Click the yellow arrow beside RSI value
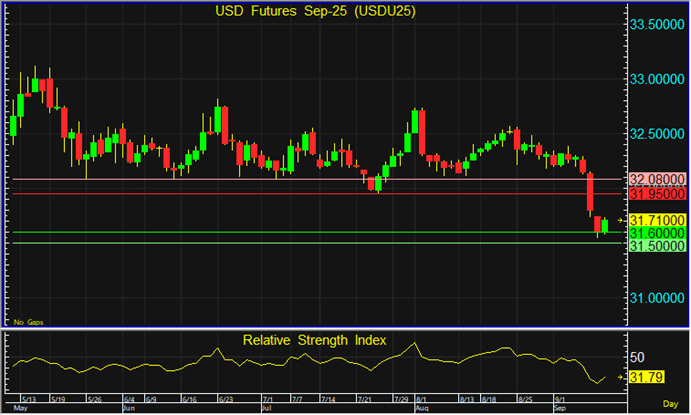Image resolution: width=691 pixels, height=415 pixels. [620, 377]
